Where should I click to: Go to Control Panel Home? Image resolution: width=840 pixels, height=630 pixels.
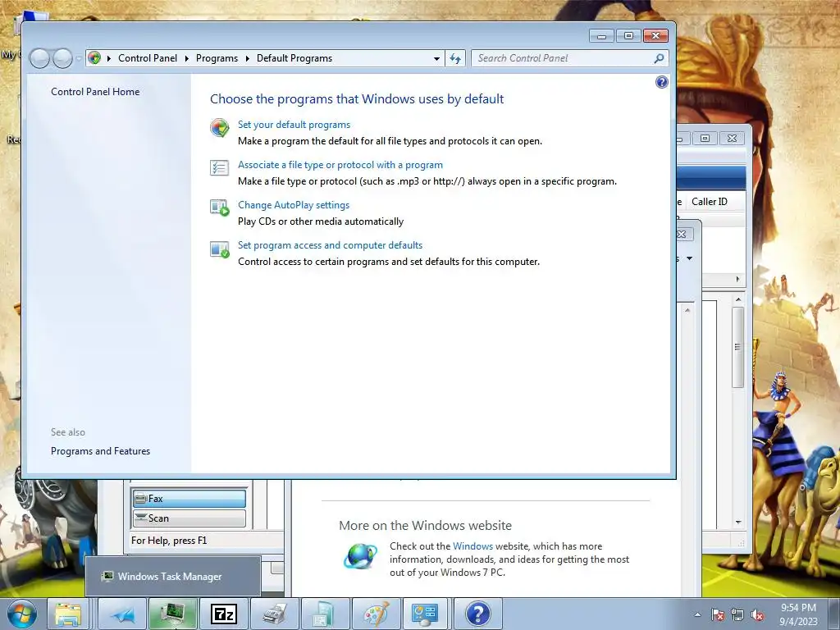[x=95, y=92]
